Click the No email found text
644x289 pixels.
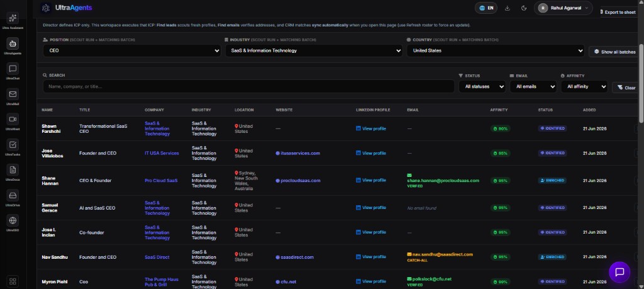422,208
